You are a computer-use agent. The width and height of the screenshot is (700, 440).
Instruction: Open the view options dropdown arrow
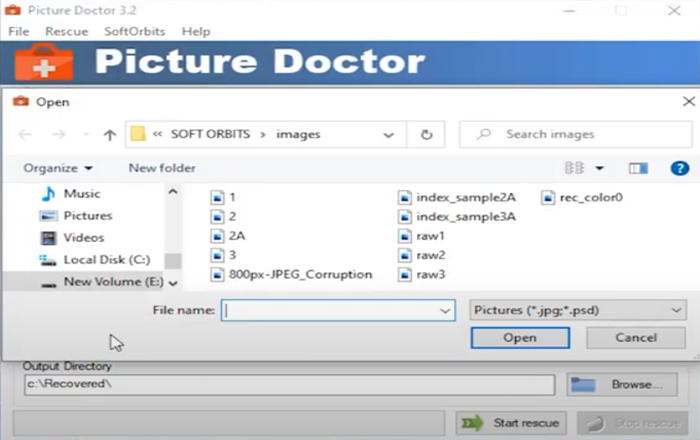pyautogui.click(x=600, y=168)
